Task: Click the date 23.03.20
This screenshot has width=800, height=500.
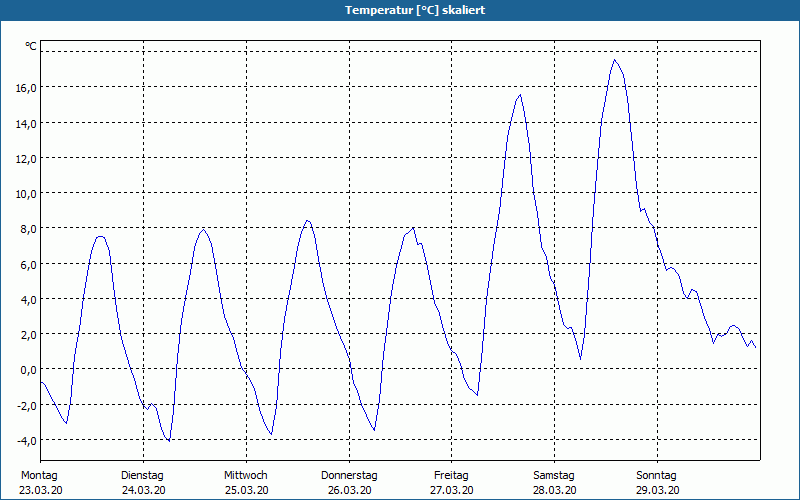Action: (x=41, y=490)
